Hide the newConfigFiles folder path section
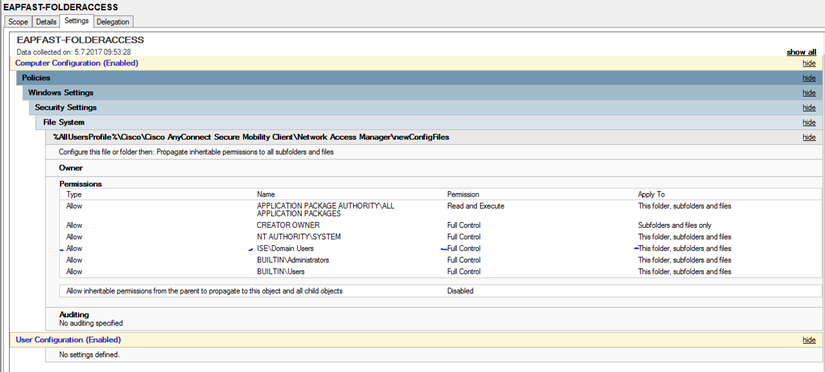This screenshot has width=825, height=372. click(809, 137)
